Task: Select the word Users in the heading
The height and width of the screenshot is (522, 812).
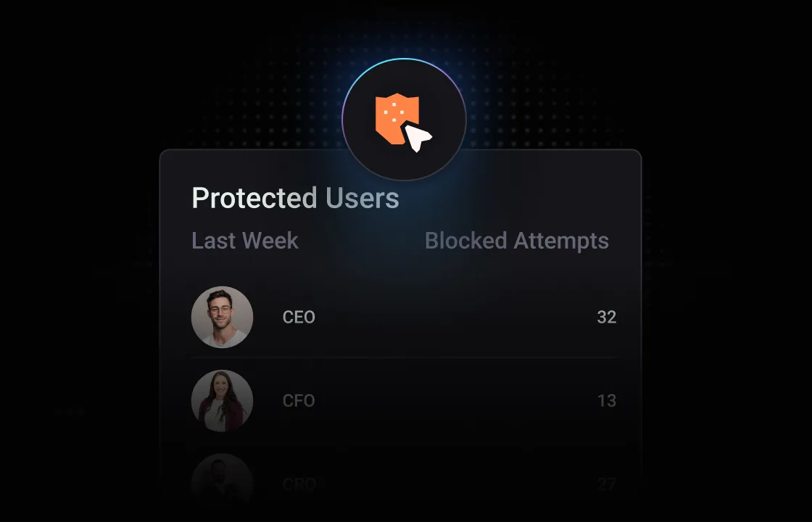Action: [x=362, y=198]
